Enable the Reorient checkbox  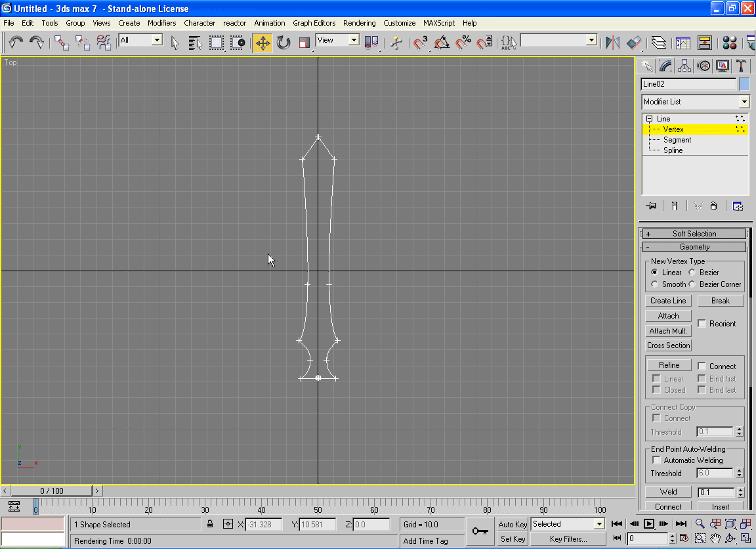tap(702, 324)
